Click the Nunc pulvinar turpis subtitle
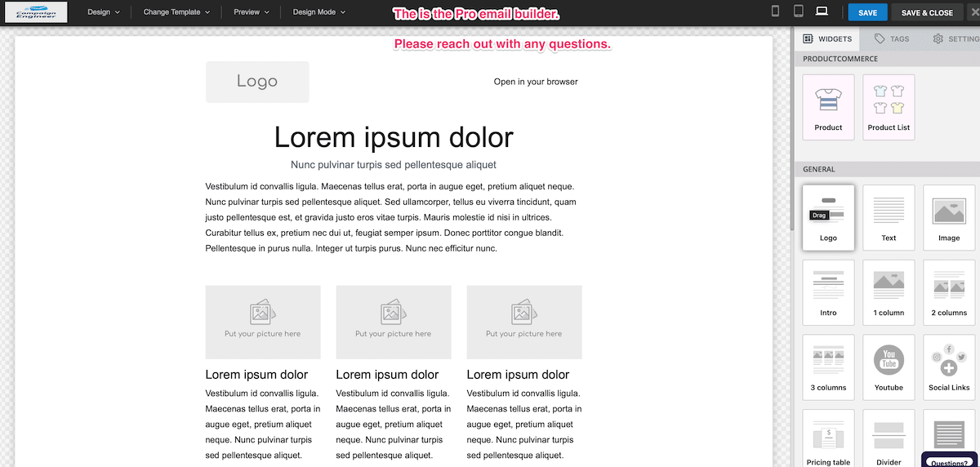The image size is (980, 467). tap(394, 165)
